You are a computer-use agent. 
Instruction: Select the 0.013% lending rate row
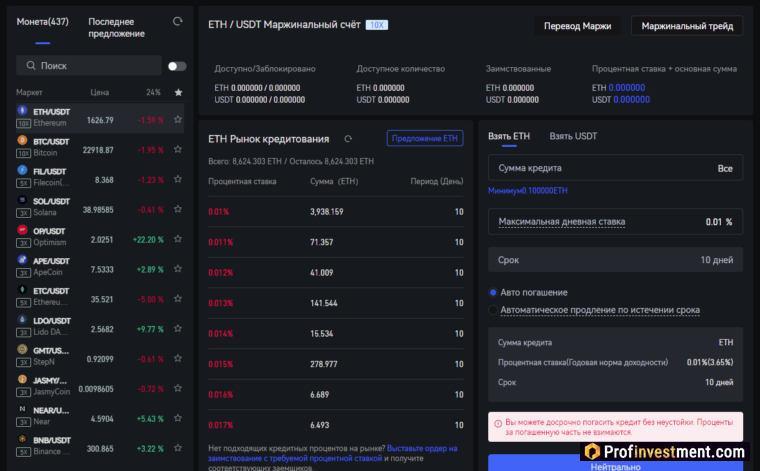coord(335,303)
